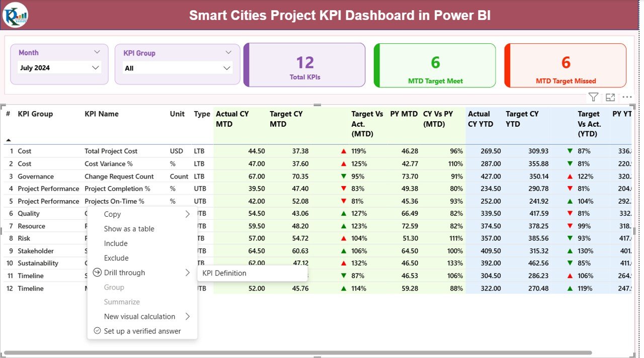Viewport: 644px width, 358px height.
Task: Click the company logo in the header
Action: click(x=15, y=15)
